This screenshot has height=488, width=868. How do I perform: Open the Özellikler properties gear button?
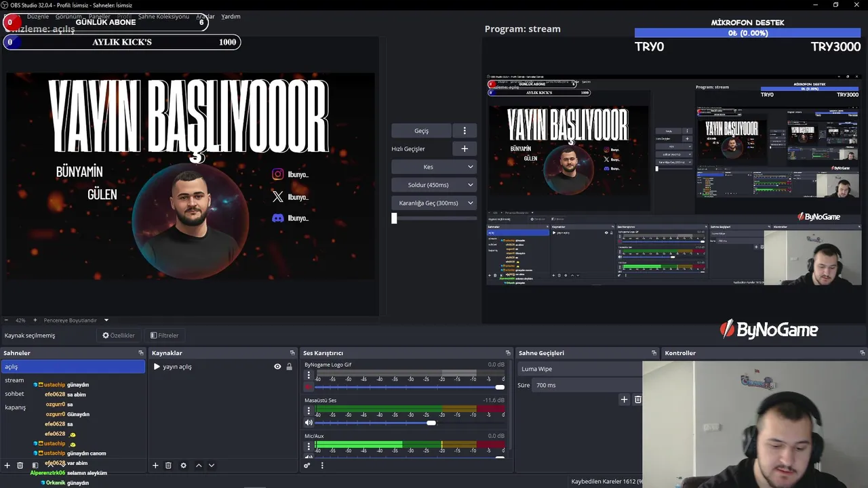[119, 335]
